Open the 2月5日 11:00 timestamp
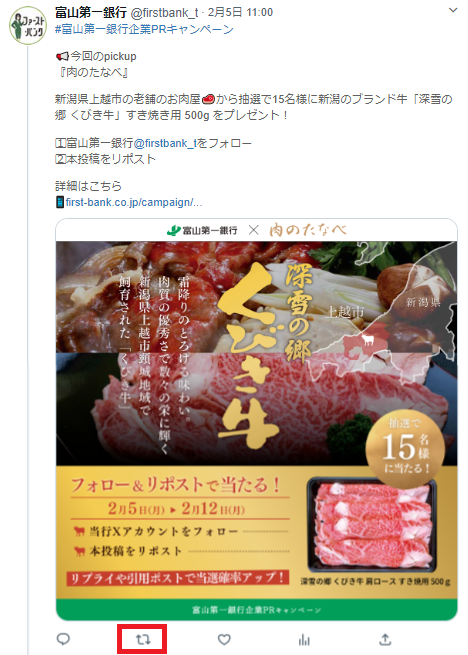The width and height of the screenshot is (468, 655). (x=240, y=13)
